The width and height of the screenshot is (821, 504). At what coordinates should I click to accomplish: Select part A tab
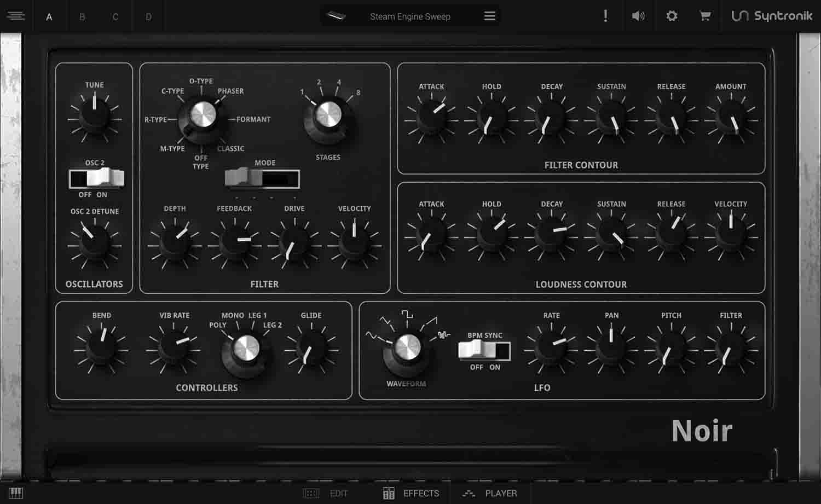[49, 17]
